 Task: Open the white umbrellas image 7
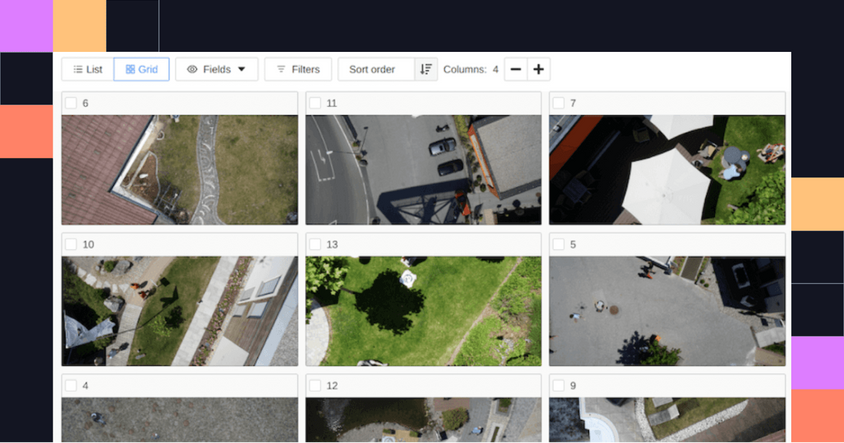click(x=667, y=170)
